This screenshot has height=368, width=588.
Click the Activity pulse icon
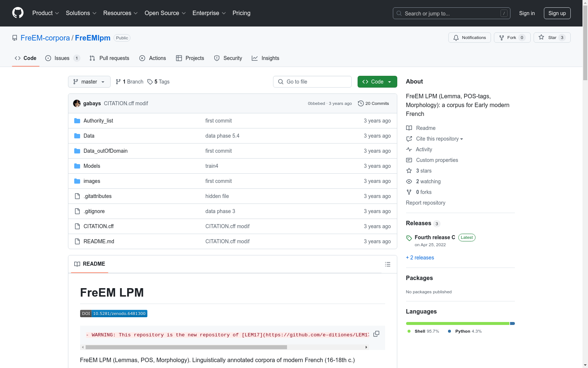pyautogui.click(x=409, y=149)
